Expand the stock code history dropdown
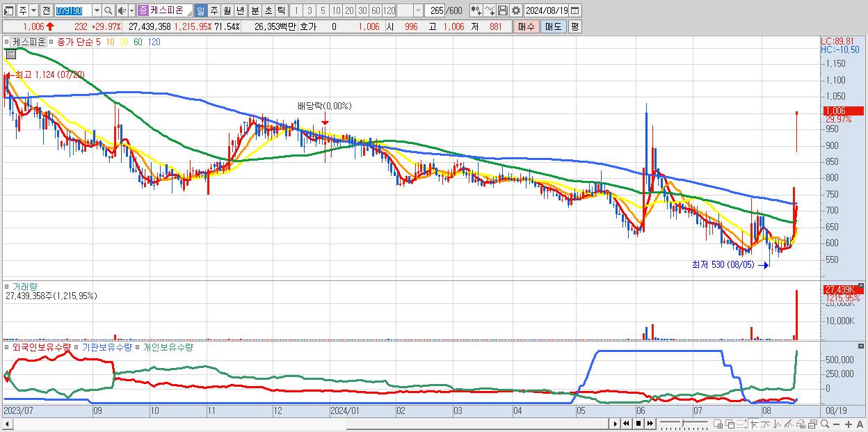This screenshot has width=868, height=432. pyautogui.click(x=97, y=10)
